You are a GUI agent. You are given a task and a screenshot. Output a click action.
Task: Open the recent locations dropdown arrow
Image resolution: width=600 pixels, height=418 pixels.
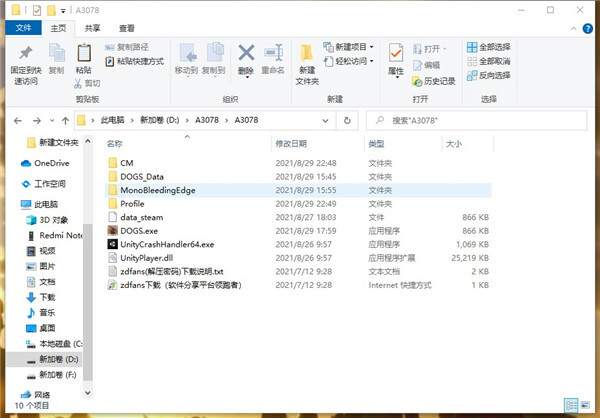pos(52,121)
